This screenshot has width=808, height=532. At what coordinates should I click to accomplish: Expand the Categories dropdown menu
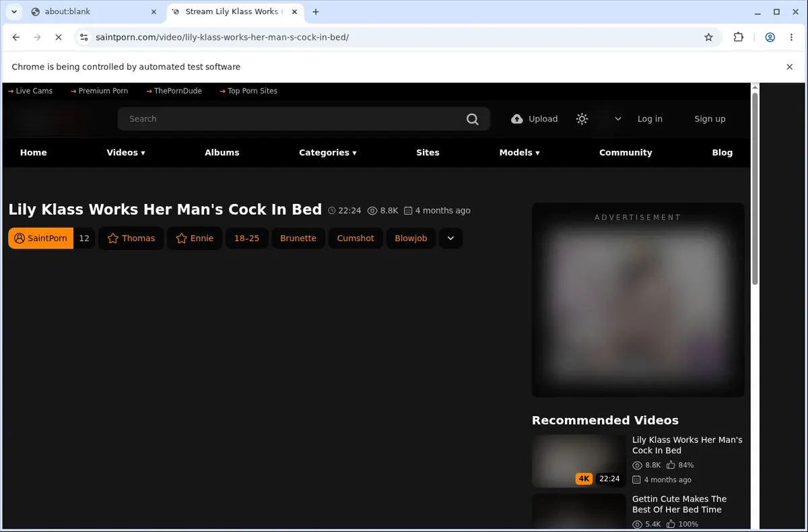328,153
